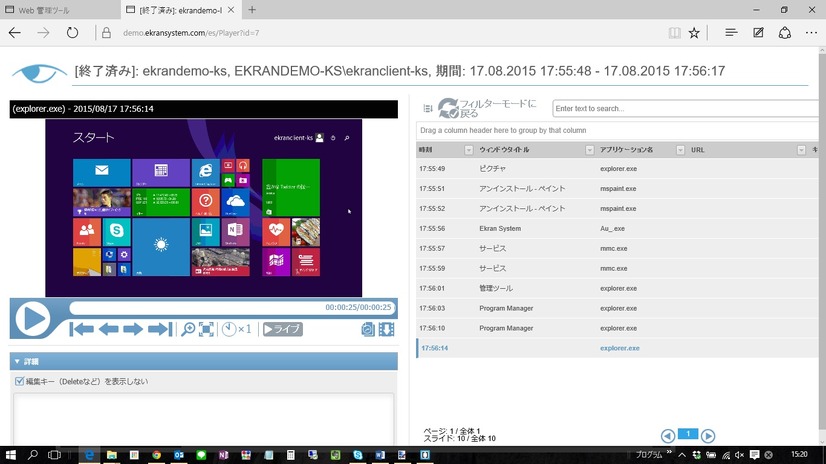The width and height of the screenshot is (826, 464).
Task: Open taskbar search
Action: coord(33,455)
